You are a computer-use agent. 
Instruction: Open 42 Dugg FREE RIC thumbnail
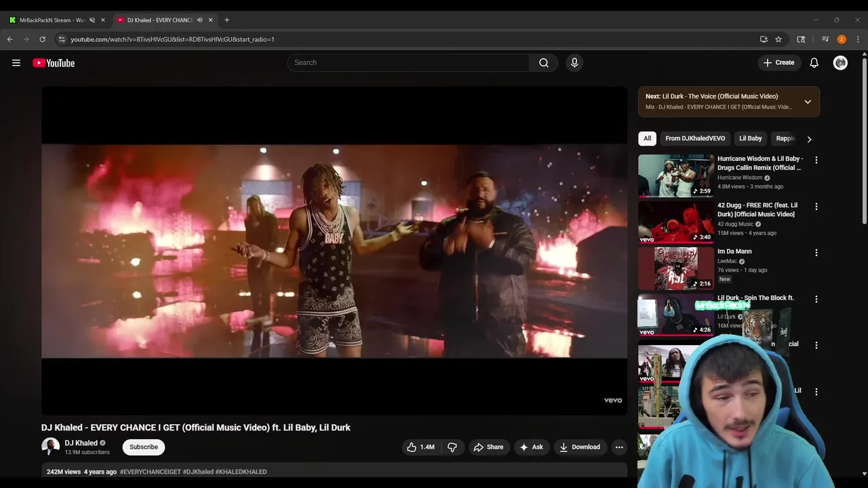(676, 222)
